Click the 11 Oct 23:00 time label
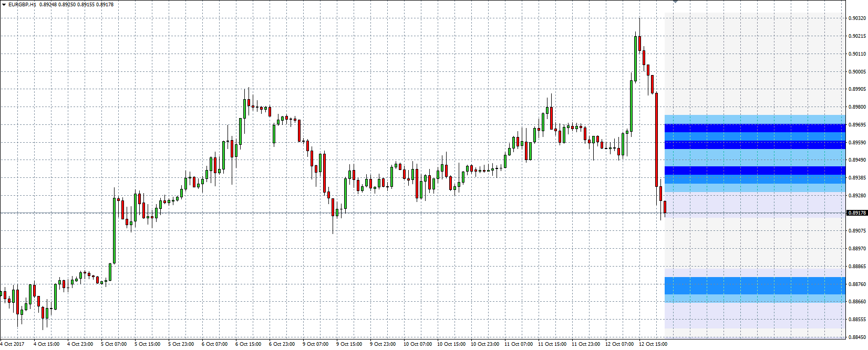 pos(586,344)
